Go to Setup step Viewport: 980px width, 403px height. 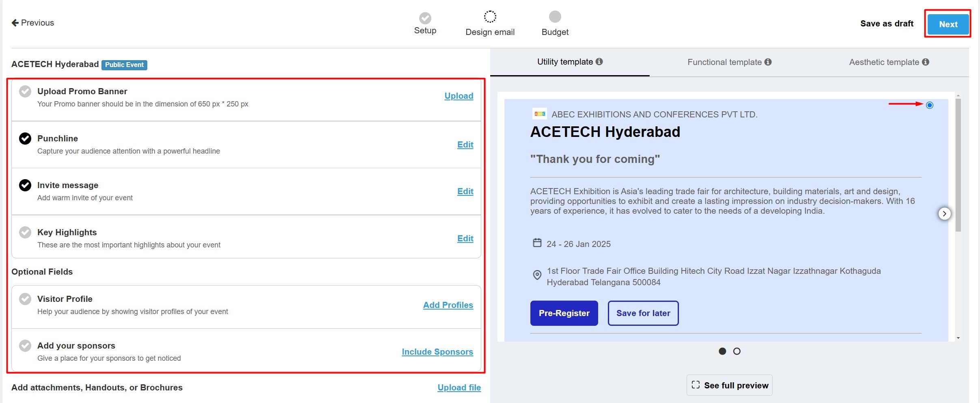pyautogui.click(x=425, y=24)
